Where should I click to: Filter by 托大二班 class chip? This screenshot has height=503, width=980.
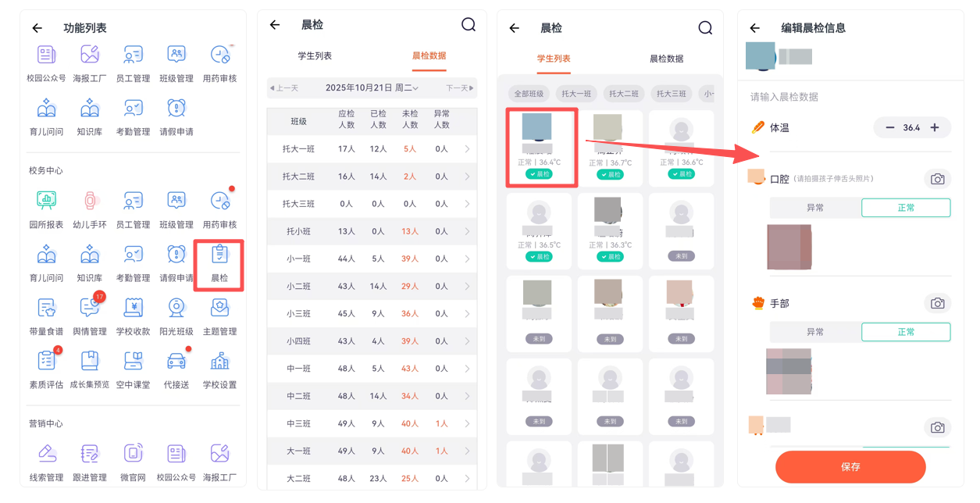click(x=623, y=94)
